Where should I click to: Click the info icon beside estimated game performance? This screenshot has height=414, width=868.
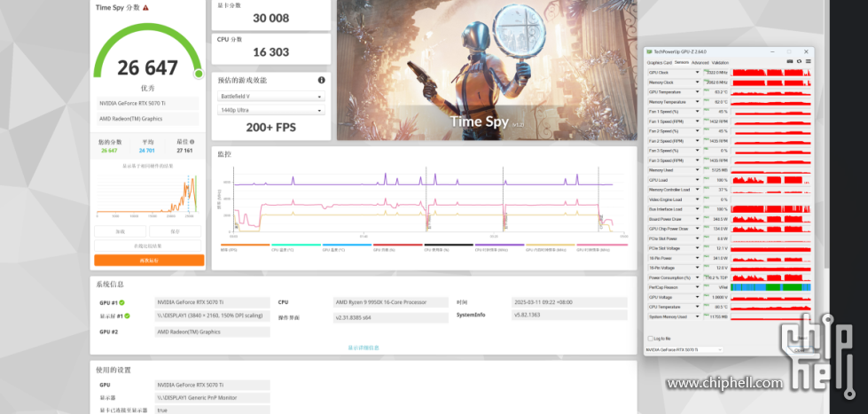point(322,81)
